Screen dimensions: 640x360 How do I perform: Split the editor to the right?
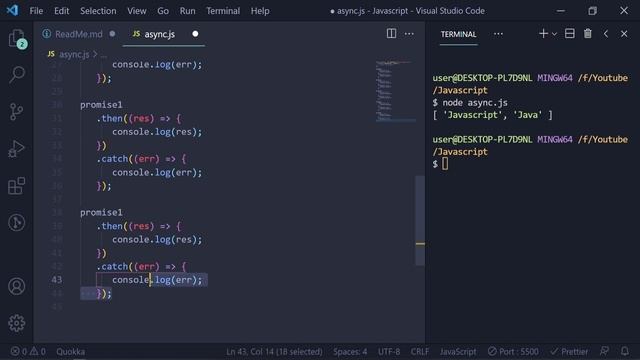[x=391, y=33]
